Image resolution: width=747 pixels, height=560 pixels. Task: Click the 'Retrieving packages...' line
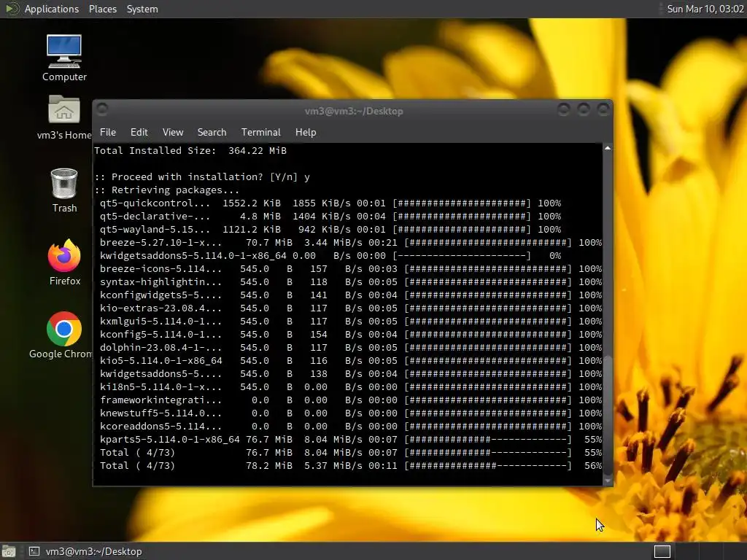click(167, 190)
